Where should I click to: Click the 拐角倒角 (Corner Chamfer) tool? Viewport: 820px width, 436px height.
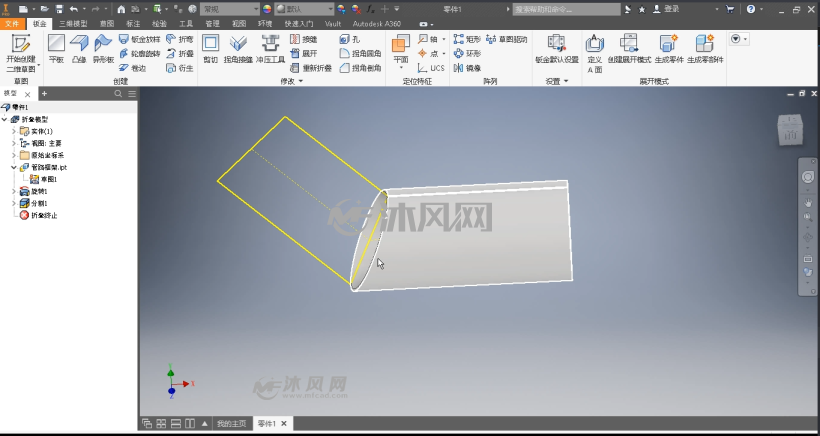[360, 68]
